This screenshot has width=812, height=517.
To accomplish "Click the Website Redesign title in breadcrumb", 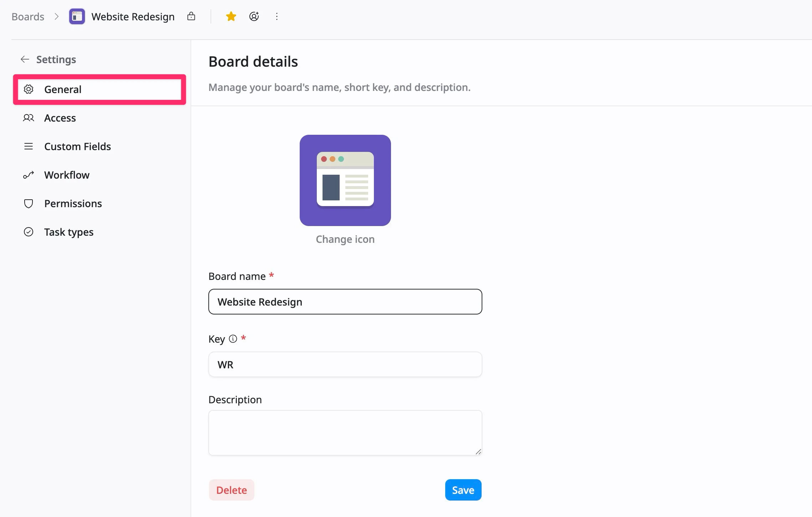I will click(133, 17).
